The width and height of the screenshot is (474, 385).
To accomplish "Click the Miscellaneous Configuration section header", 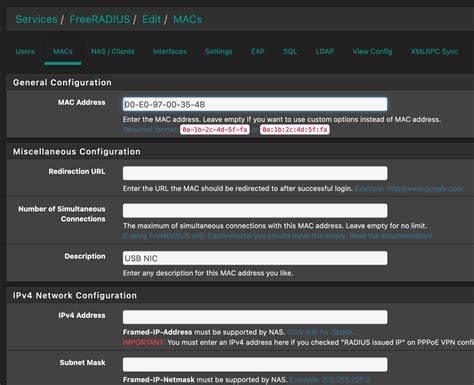I will [77, 151].
